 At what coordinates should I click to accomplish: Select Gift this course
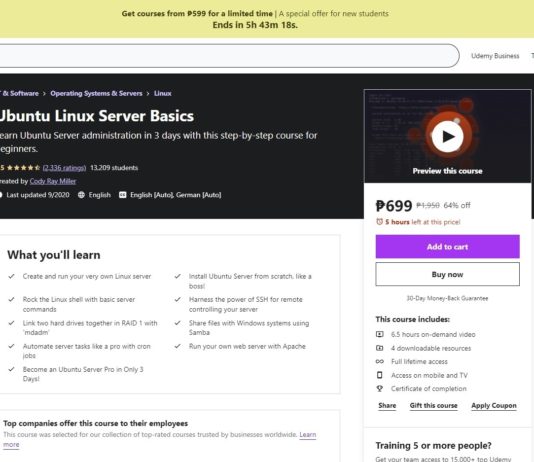click(434, 405)
